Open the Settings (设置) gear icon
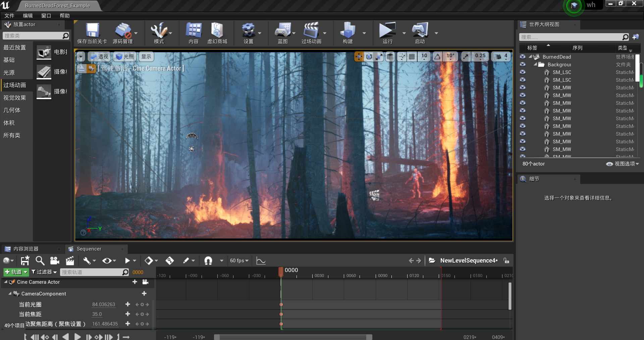Screen dimensions: 644x340 point(248,30)
